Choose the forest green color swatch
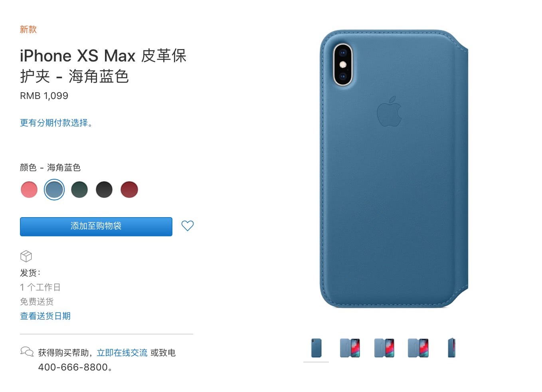 79,190
